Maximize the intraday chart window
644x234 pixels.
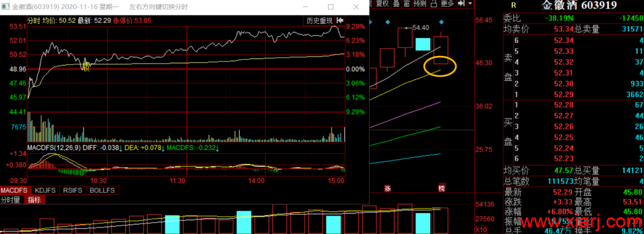click(x=330, y=7)
